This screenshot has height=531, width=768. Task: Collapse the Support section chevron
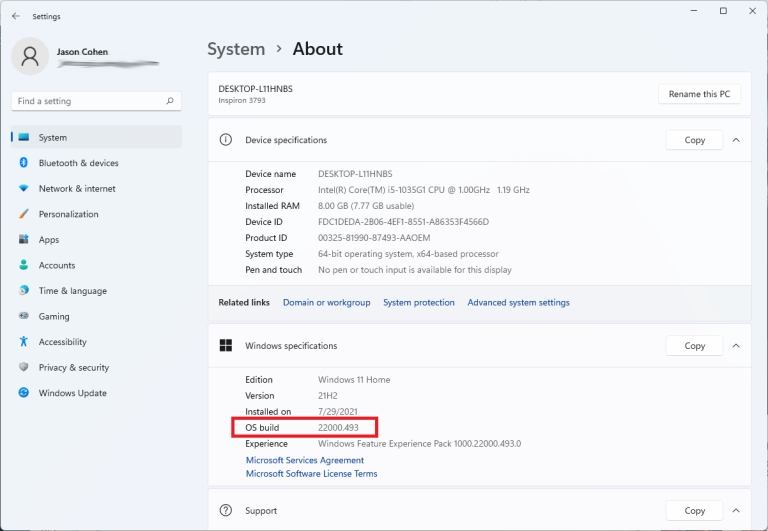coord(736,510)
